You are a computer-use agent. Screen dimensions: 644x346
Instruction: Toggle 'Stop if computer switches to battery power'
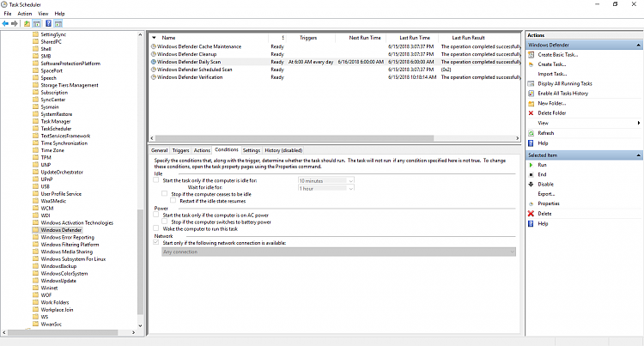(x=165, y=222)
